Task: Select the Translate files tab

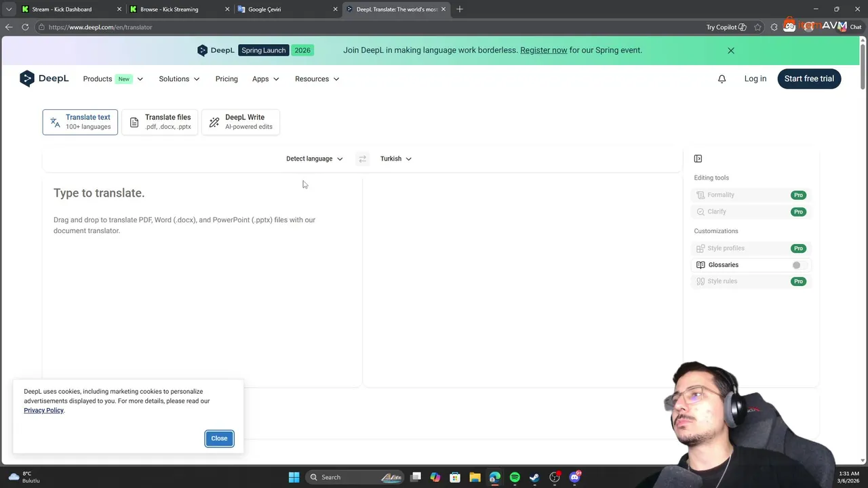Action: [160, 122]
